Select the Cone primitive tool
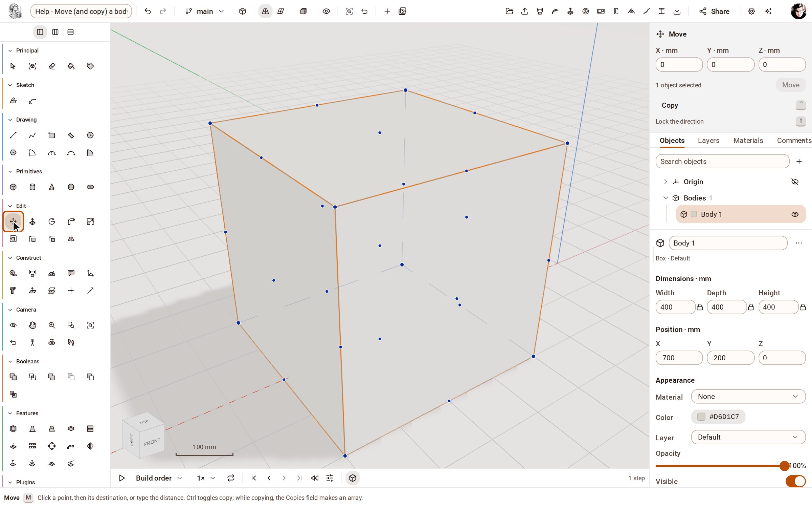Image resolution: width=812 pixels, height=508 pixels. coord(52,187)
